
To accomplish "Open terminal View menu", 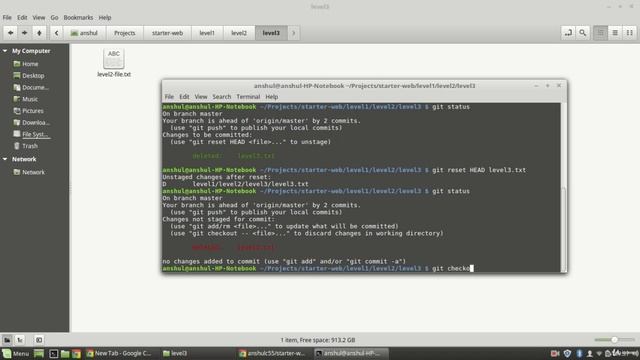I will click(x=200, y=97).
